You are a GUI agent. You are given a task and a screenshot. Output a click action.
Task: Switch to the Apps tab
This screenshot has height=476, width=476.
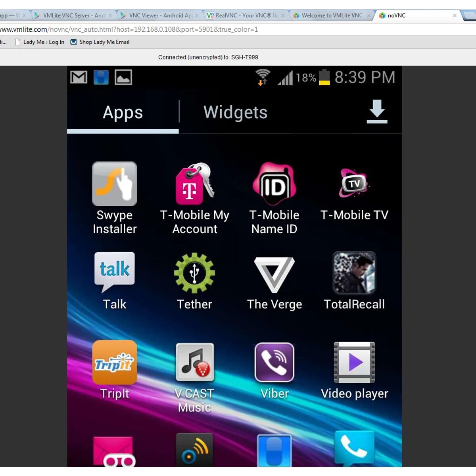point(123,112)
